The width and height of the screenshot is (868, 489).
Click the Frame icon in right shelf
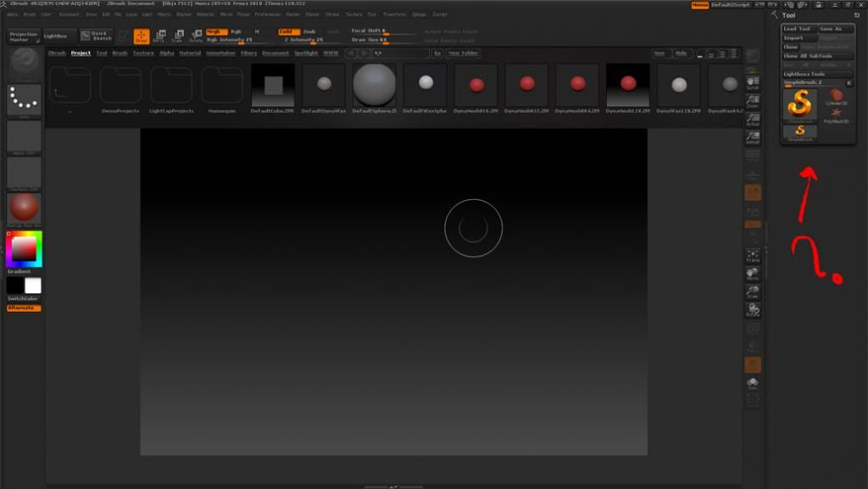click(753, 256)
